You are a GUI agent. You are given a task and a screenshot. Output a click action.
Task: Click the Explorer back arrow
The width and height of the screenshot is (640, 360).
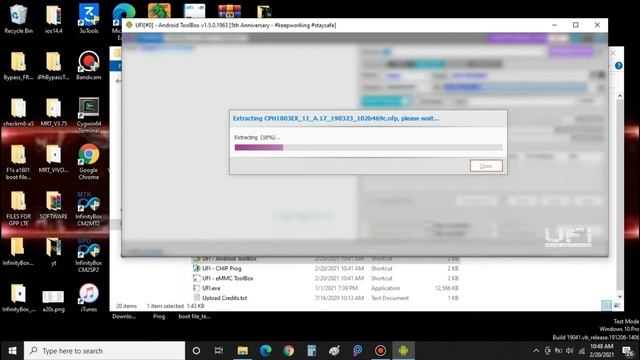(118, 81)
